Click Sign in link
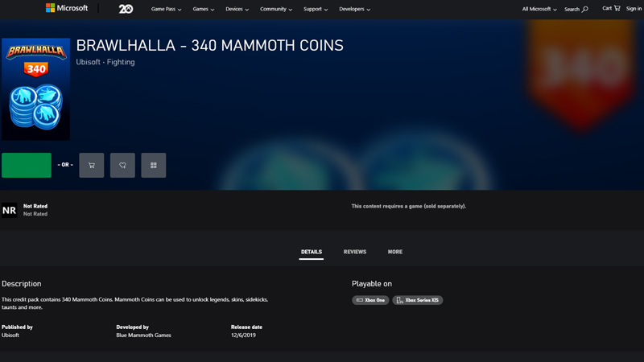 [x=634, y=9]
